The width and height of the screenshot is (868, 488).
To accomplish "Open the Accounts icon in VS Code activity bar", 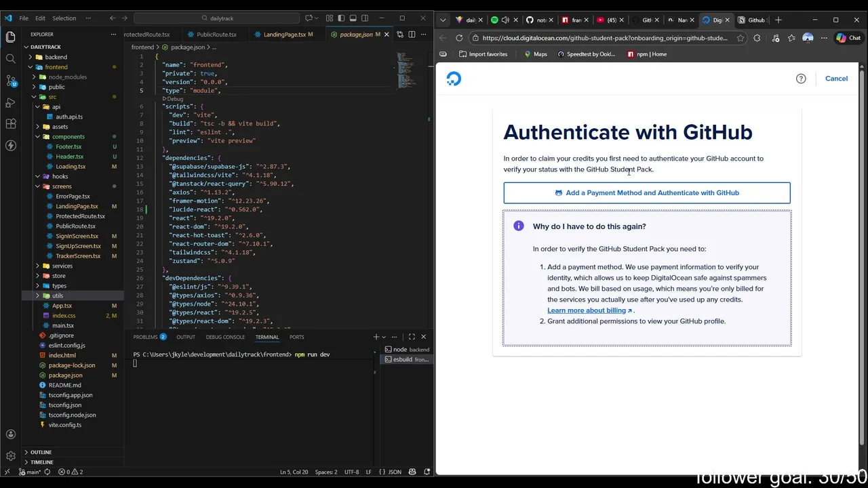I will 10,434.
